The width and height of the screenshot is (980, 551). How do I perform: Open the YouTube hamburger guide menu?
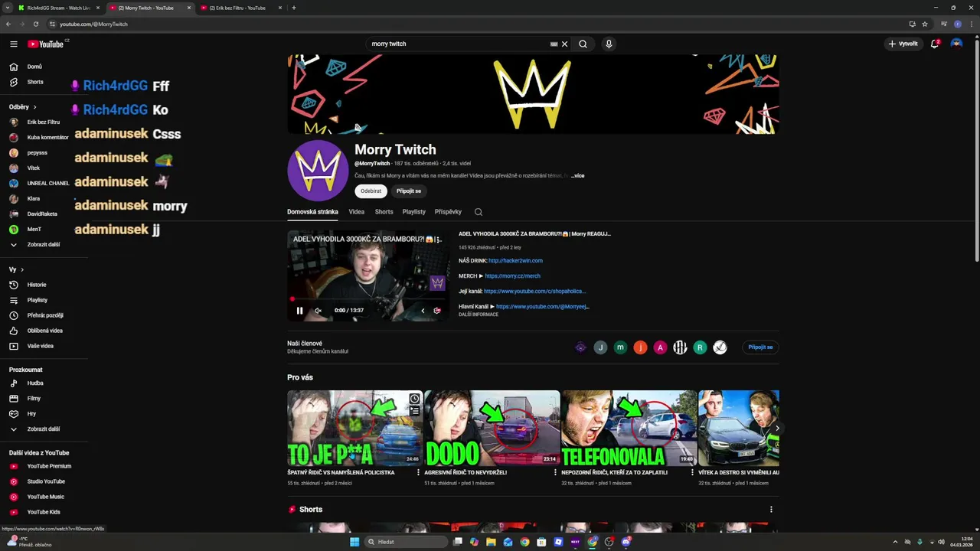14,44
